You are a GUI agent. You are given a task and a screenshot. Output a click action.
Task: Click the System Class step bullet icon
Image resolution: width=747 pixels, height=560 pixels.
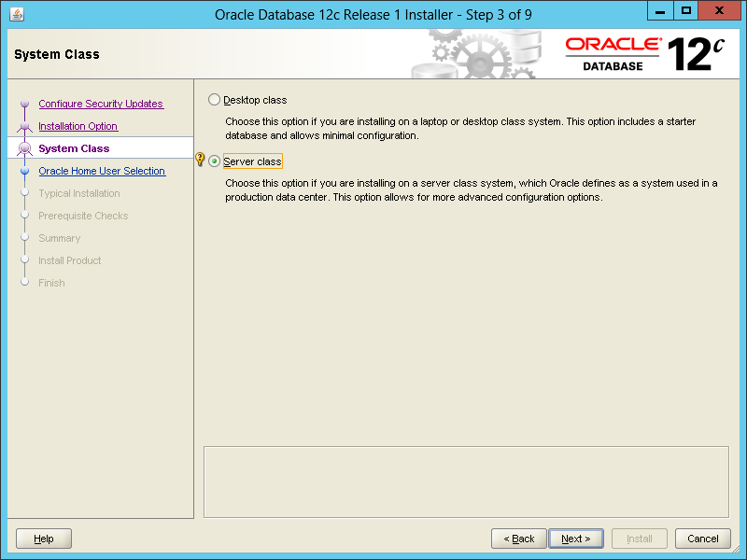tap(25, 148)
